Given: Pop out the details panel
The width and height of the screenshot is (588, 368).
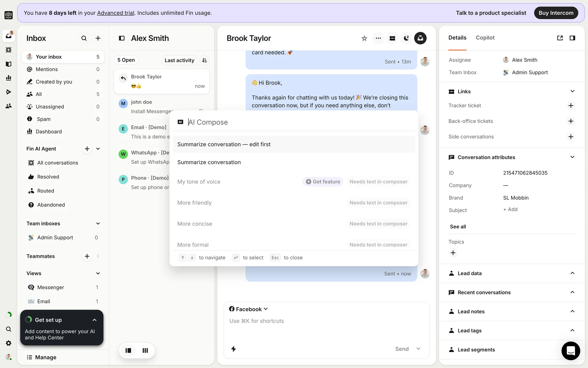Looking at the screenshot, I should 560,38.
